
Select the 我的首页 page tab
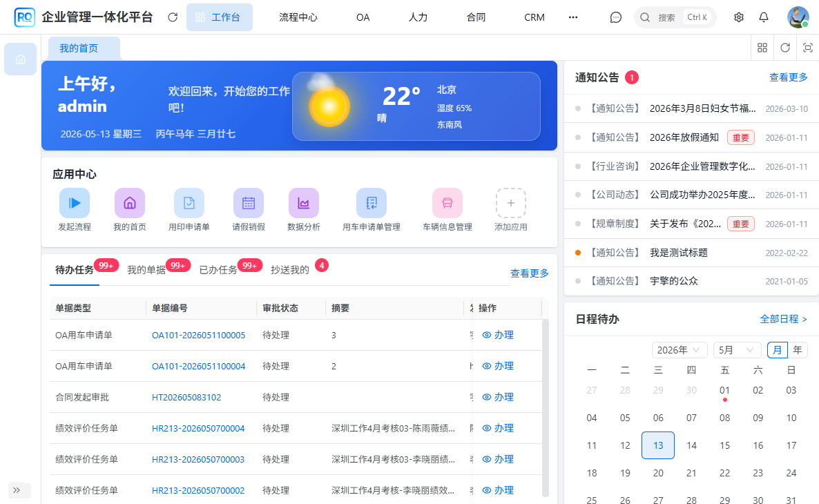coord(84,48)
